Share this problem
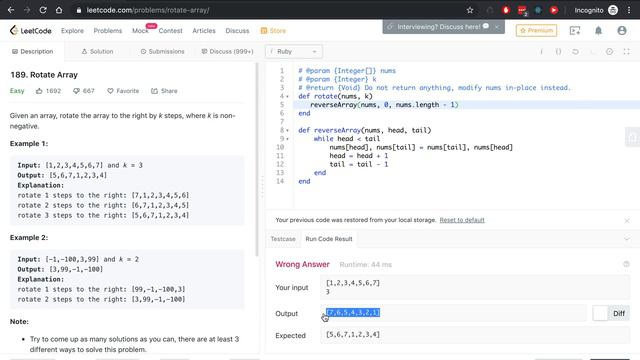The image size is (640, 360). [x=164, y=91]
